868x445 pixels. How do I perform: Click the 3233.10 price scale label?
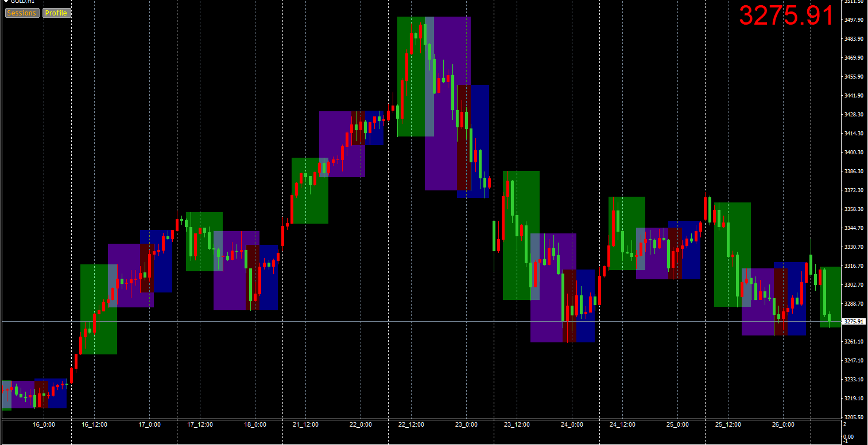[x=855, y=380]
